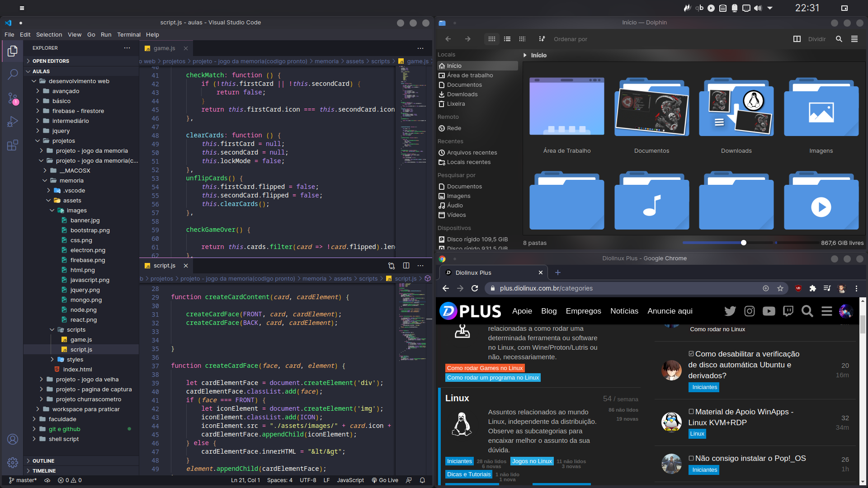Toggle checkbox on 'Não consigo instalar o Pop!_OS'

[x=691, y=458]
